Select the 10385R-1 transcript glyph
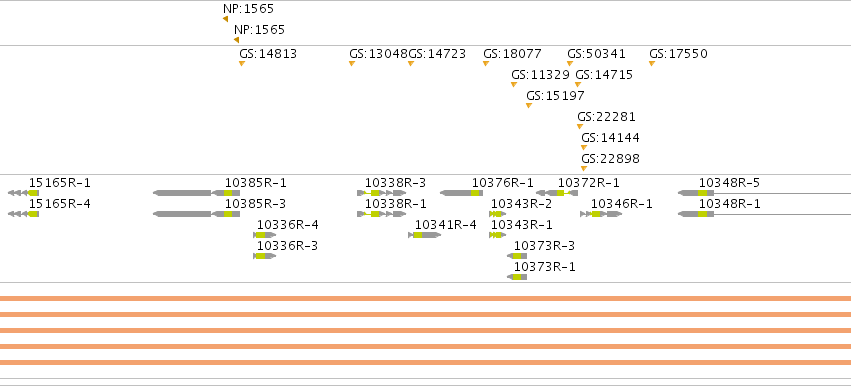The height and width of the screenshot is (386, 851). pos(196,193)
